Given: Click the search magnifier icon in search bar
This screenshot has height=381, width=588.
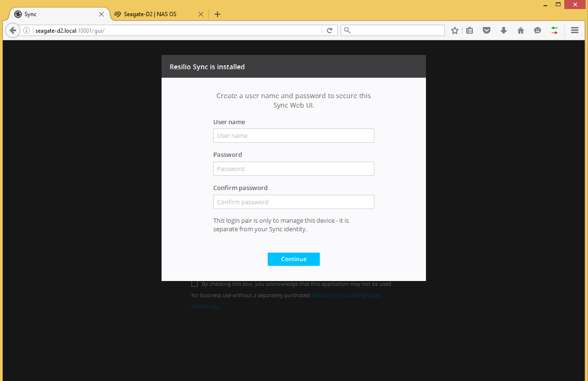Looking at the screenshot, I should point(347,30).
